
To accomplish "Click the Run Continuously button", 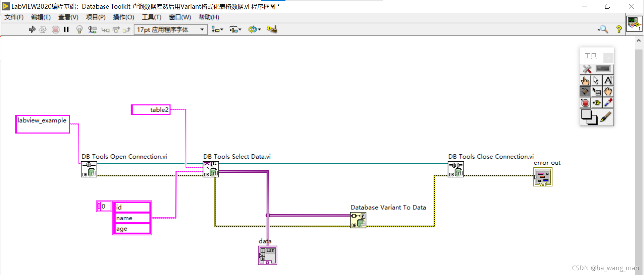I will (x=43, y=30).
